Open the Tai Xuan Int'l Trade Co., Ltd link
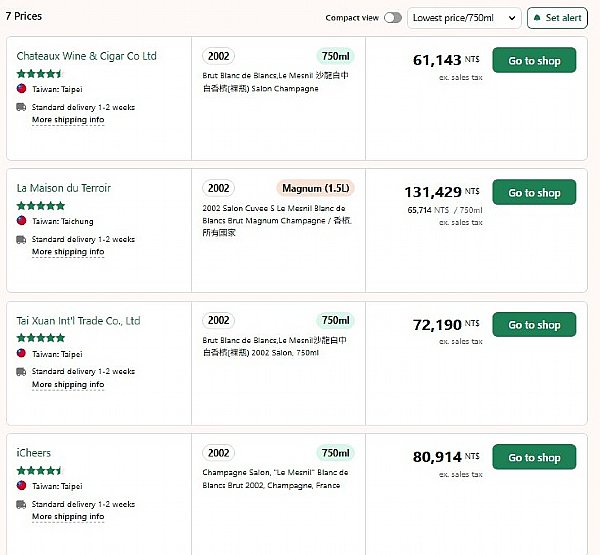The image size is (600, 555). tap(78, 320)
